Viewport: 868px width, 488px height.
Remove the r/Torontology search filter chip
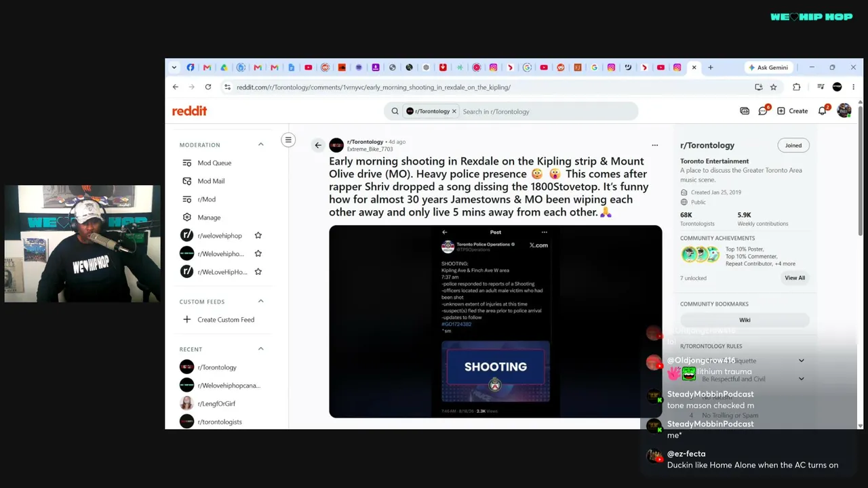[x=454, y=111]
